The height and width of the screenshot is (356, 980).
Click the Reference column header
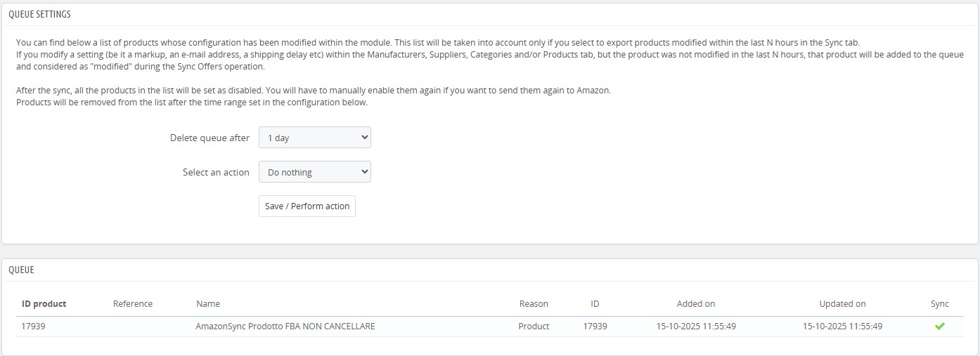point(133,303)
